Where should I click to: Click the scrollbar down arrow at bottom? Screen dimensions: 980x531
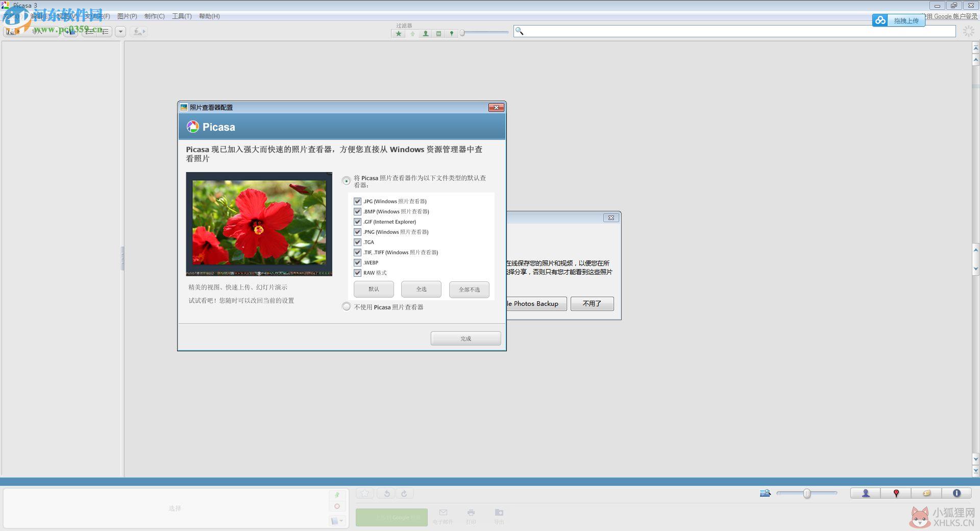click(x=975, y=470)
